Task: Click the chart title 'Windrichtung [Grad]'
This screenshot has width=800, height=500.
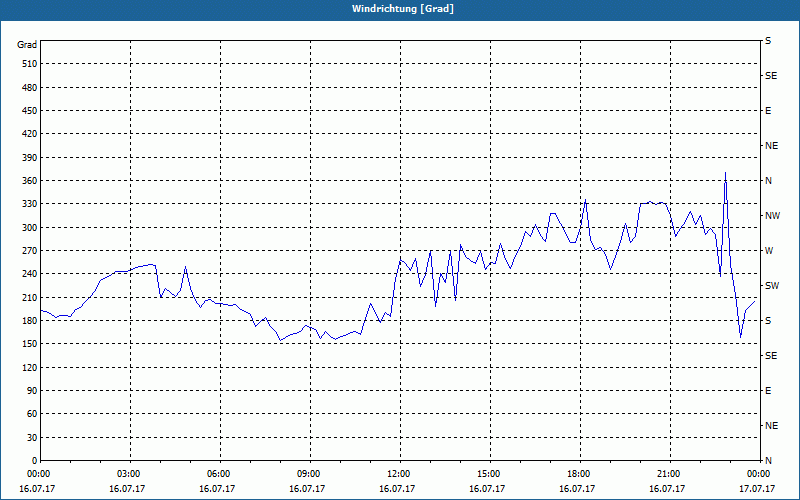Action: pyautogui.click(x=403, y=9)
